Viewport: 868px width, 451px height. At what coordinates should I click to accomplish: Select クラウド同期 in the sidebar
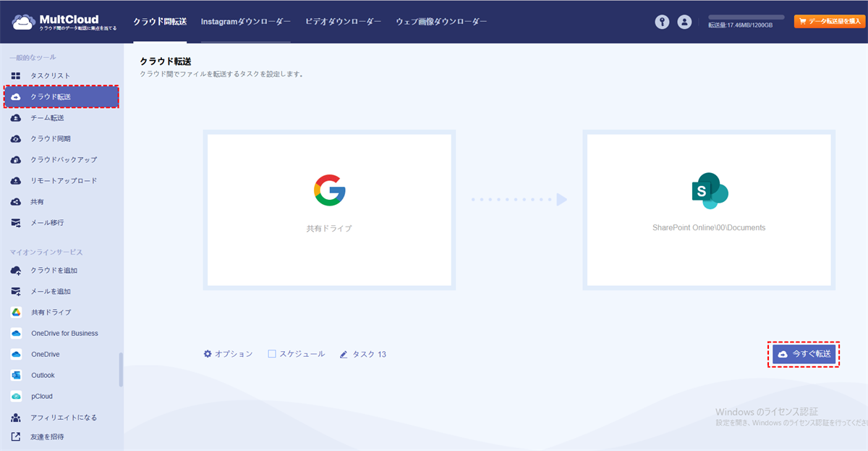pos(51,139)
